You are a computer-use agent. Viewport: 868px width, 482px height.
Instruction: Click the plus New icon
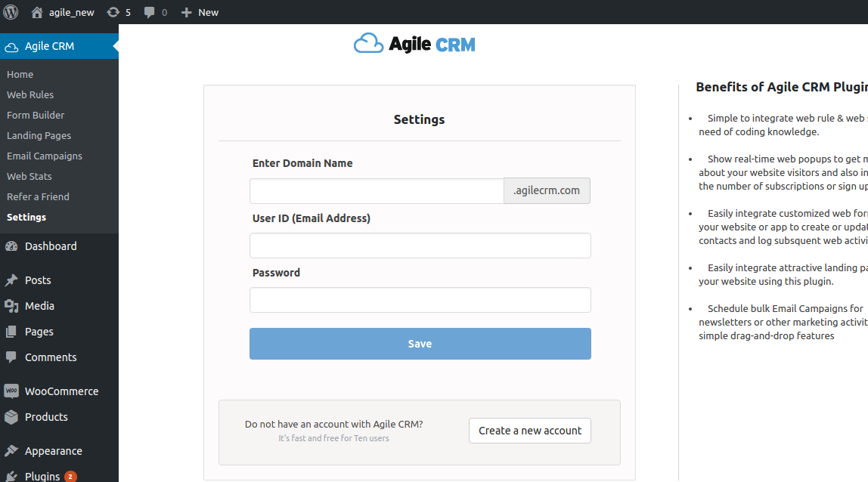click(x=187, y=12)
